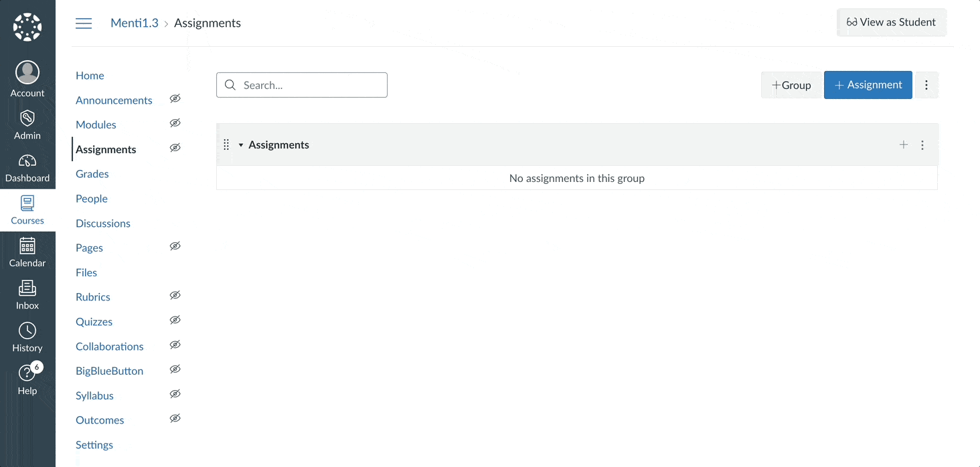The width and height of the screenshot is (980, 467).
Task: Click hidden-eye icon next to Syllabus
Action: 175,394
